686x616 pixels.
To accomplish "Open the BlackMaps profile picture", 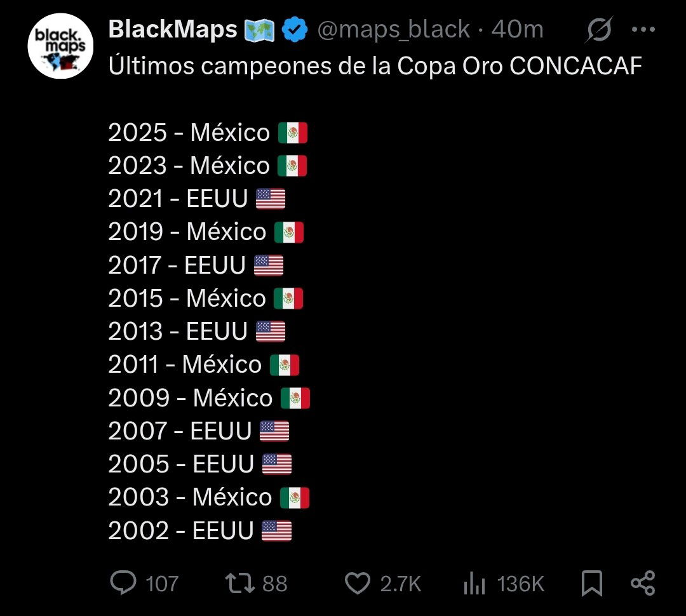I will [x=60, y=46].
